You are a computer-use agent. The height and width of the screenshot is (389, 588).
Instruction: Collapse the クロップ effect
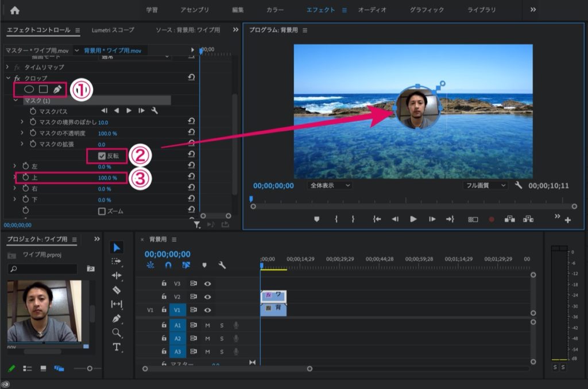(8, 78)
